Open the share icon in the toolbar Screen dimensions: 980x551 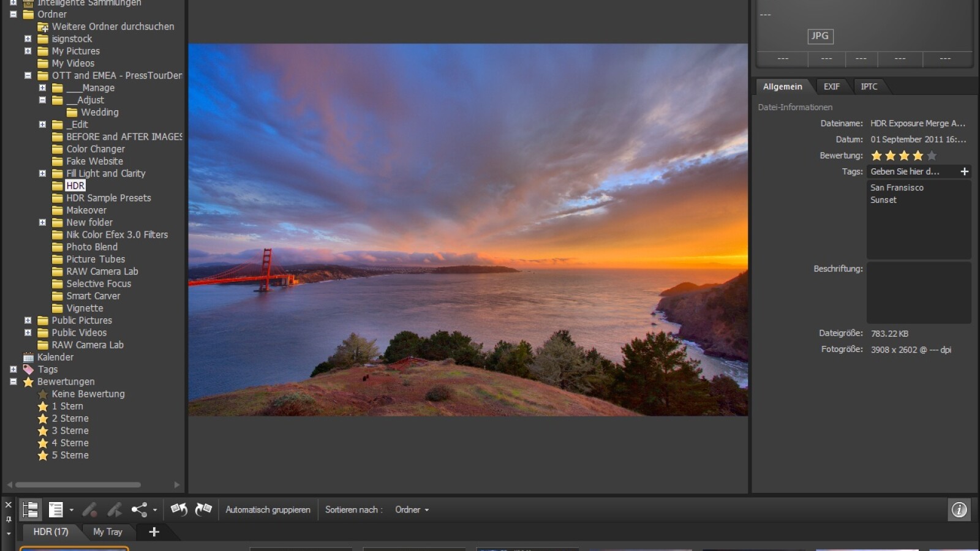[x=140, y=509]
